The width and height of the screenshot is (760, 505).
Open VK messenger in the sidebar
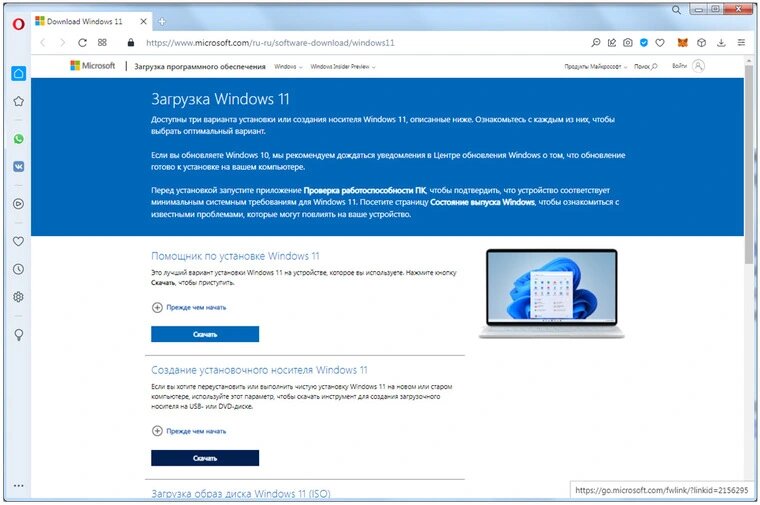pyautogui.click(x=18, y=167)
